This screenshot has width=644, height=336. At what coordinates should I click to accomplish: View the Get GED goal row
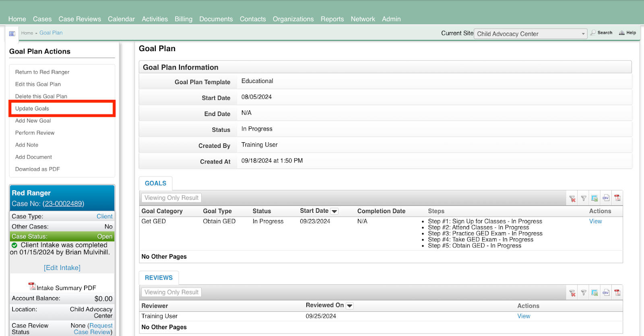(x=595, y=222)
